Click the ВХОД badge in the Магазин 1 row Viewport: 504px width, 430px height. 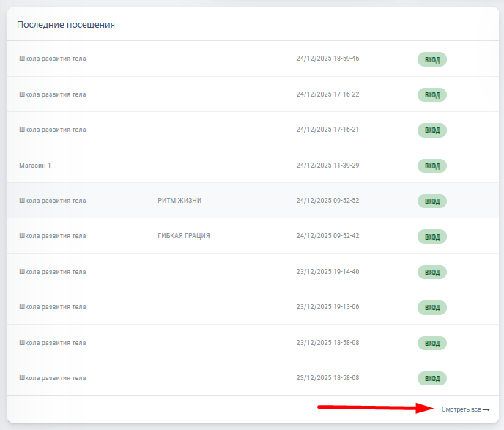(x=432, y=166)
